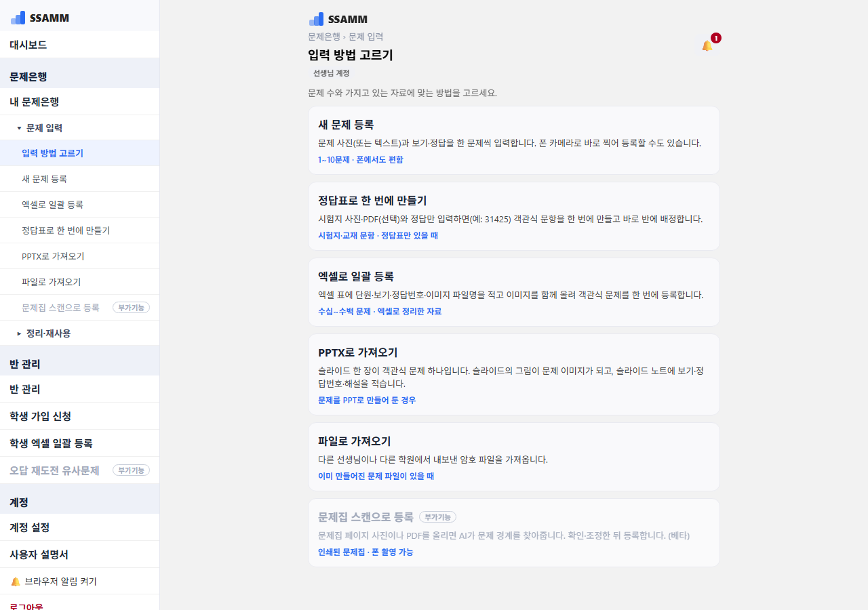The height and width of the screenshot is (610, 868).
Task: Click the 문제은행 breadcrumb link
Action: pos(324,37)
